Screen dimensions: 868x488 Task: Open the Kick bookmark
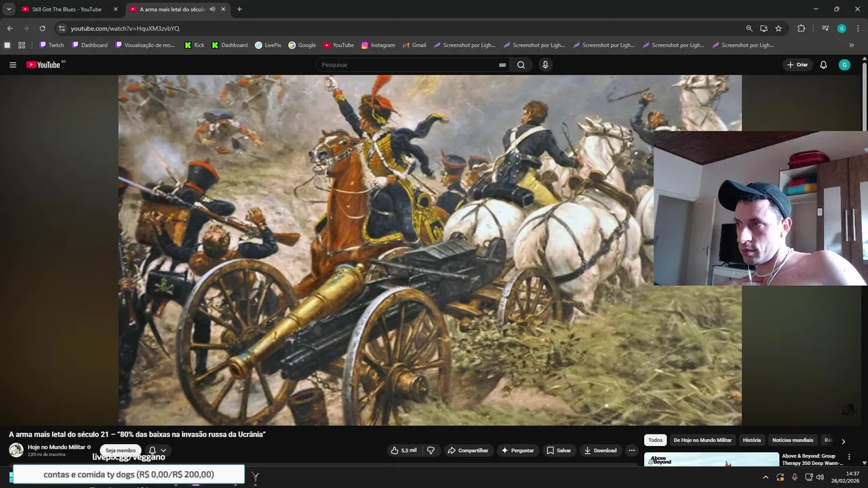(x=195, y=45)
